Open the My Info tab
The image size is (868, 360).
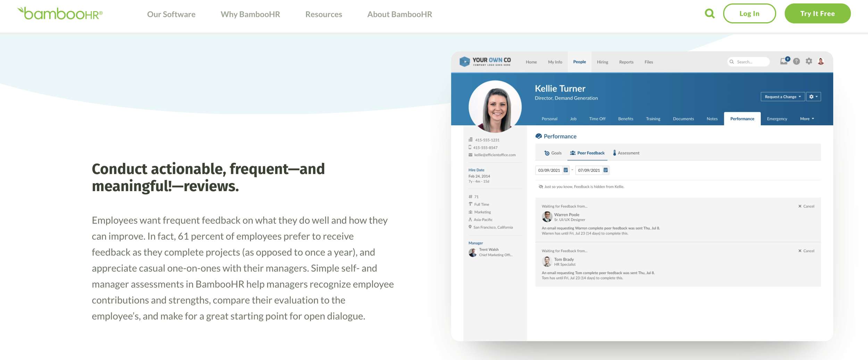[x=555, y=62]
